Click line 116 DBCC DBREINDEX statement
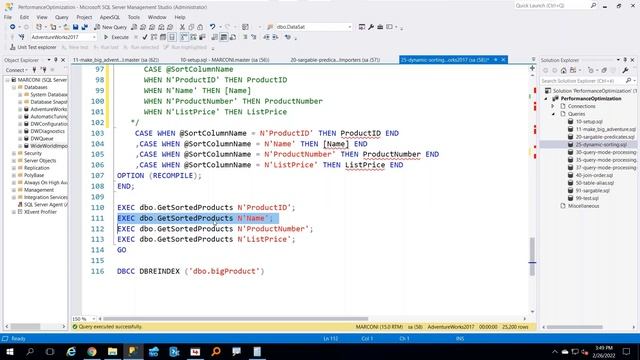Image resolution: width=640 pixels, height=360 pixels. pyautogui.click(x=191, y=271)
